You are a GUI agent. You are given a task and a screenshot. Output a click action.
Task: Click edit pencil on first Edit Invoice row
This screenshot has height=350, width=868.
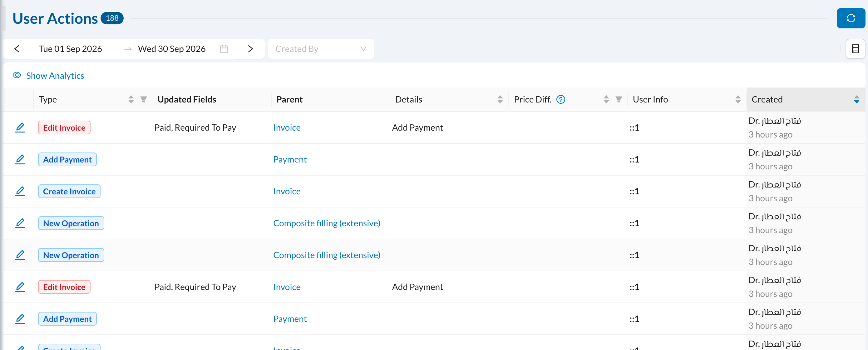pos(20,127)
